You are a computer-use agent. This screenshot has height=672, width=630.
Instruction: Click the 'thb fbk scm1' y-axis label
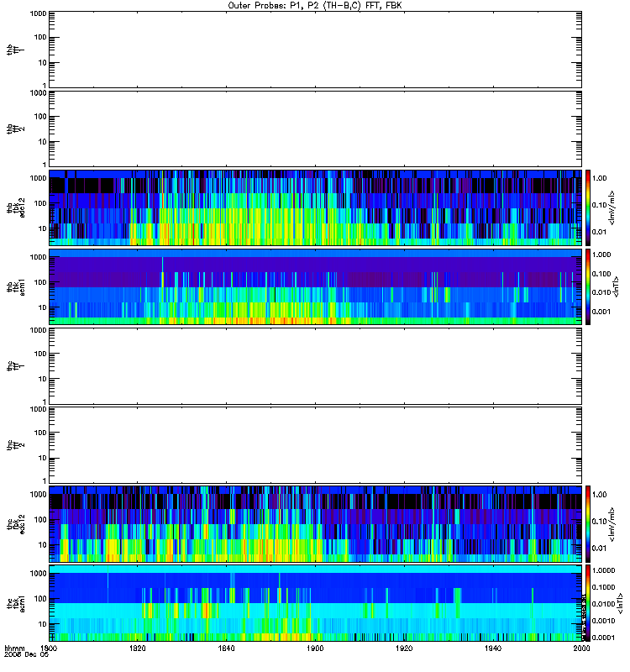(16, 286)
